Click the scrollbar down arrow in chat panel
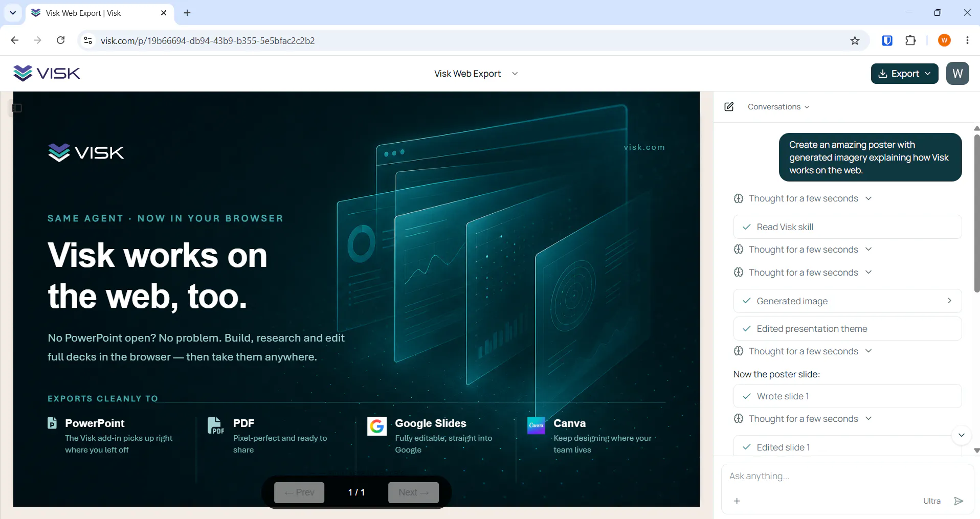The height and width of the screenshot is (519, 980). [976, 450]
